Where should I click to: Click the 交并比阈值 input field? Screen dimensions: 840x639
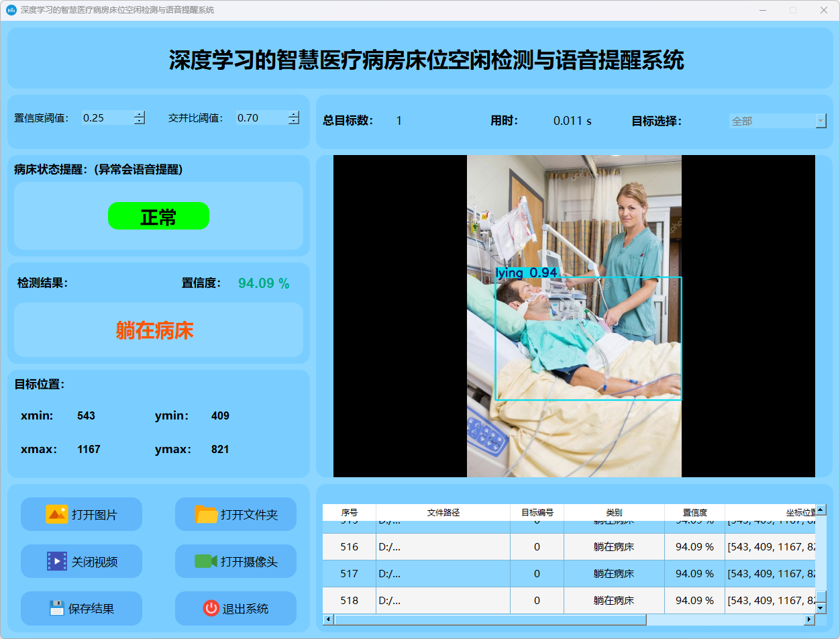[261, 118]
